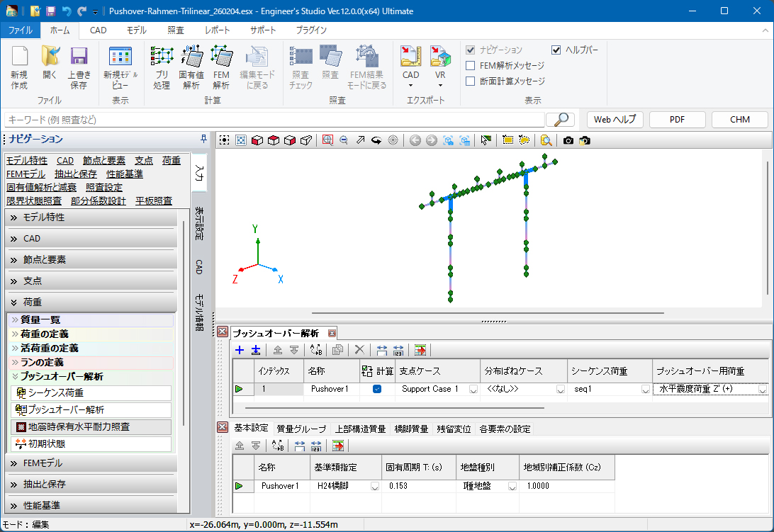Viewport: 774px width, 532px height.
Task: Select the 質量グループ tab
Action: (301, 429)
